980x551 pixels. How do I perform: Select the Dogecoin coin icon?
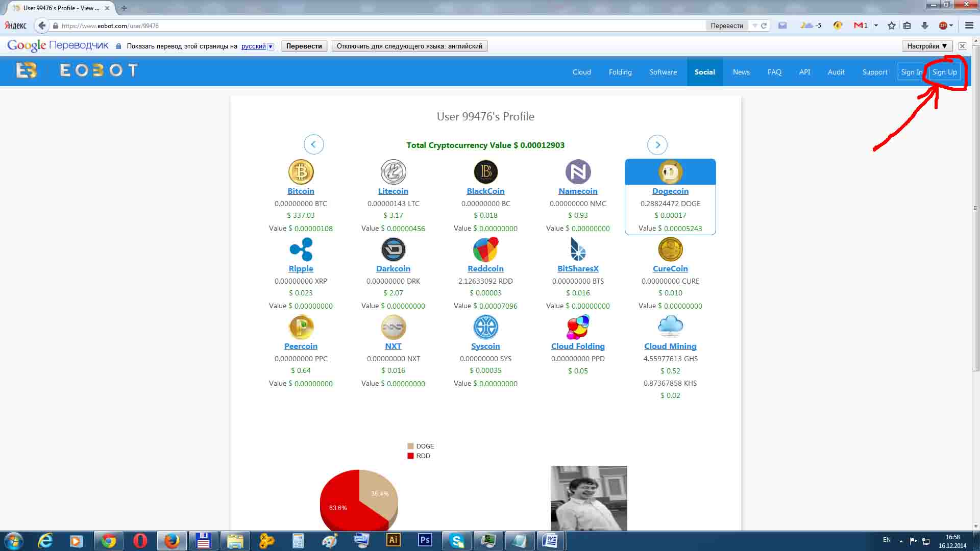tap(670, 172)
